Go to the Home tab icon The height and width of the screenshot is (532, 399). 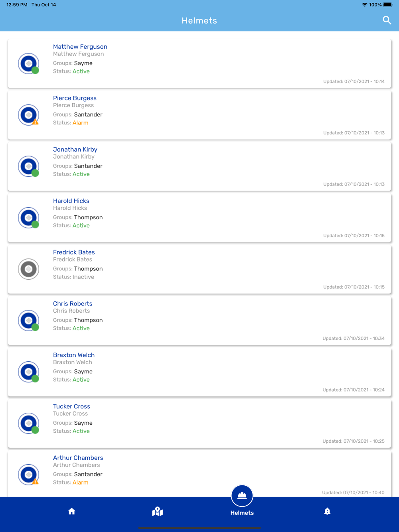tap(72, 511)
